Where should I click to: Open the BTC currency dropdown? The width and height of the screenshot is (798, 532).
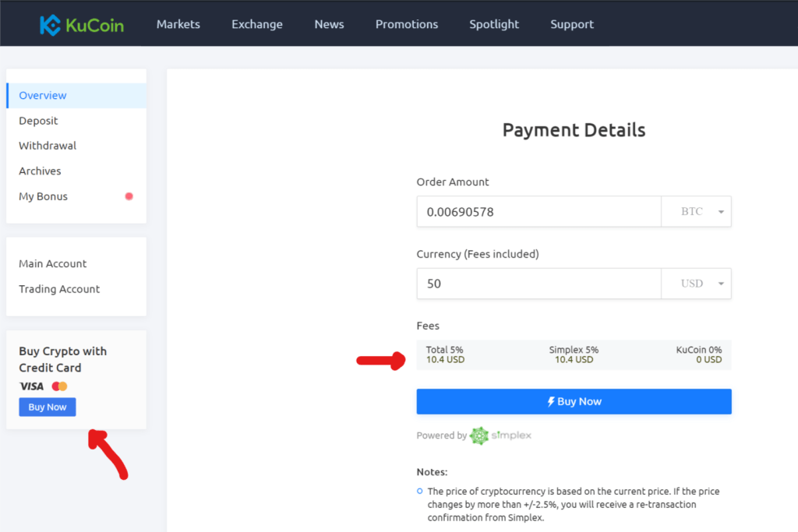pyautogui.click(x=696, y=211)
